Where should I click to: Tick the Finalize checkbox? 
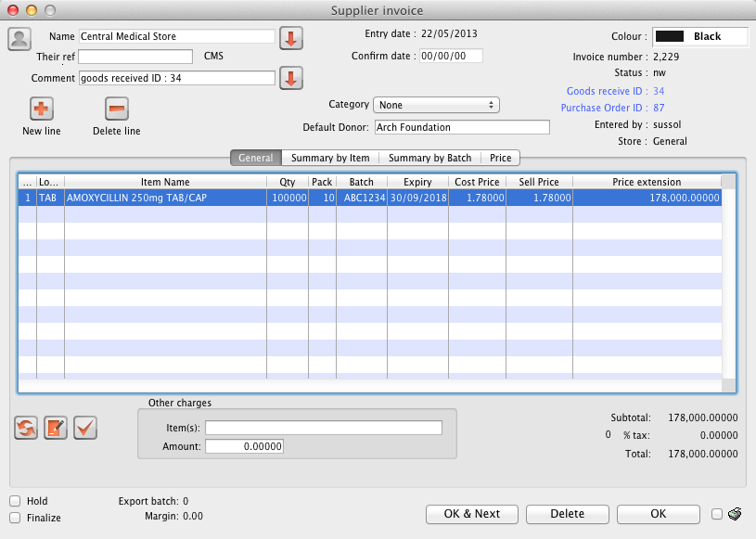[x=15, y=518]
